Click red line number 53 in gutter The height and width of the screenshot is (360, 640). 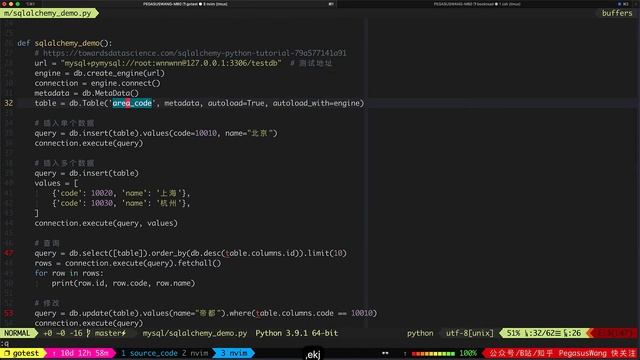9,313
